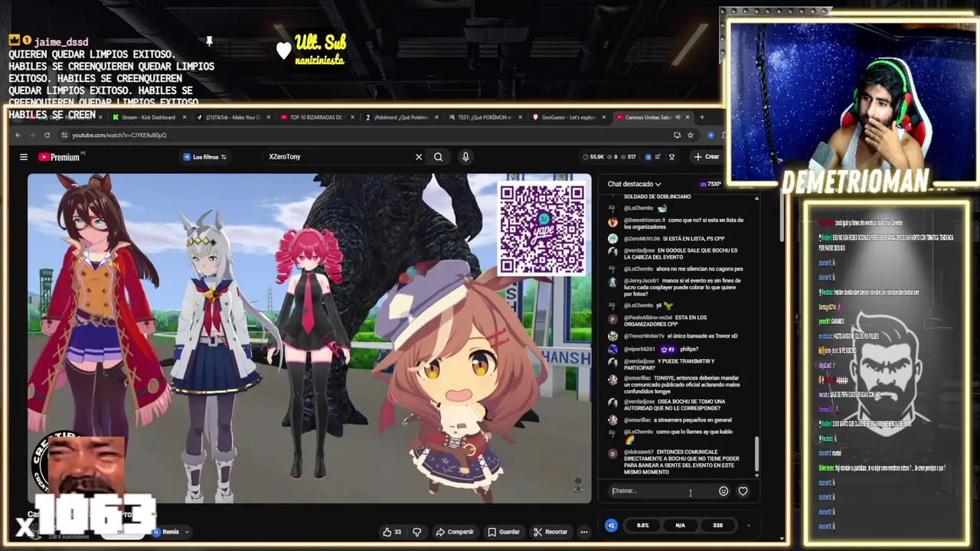Click install/cast icon in address bar
The width and height of the screenshot is (980, 551).
click(x=677, y=135)
